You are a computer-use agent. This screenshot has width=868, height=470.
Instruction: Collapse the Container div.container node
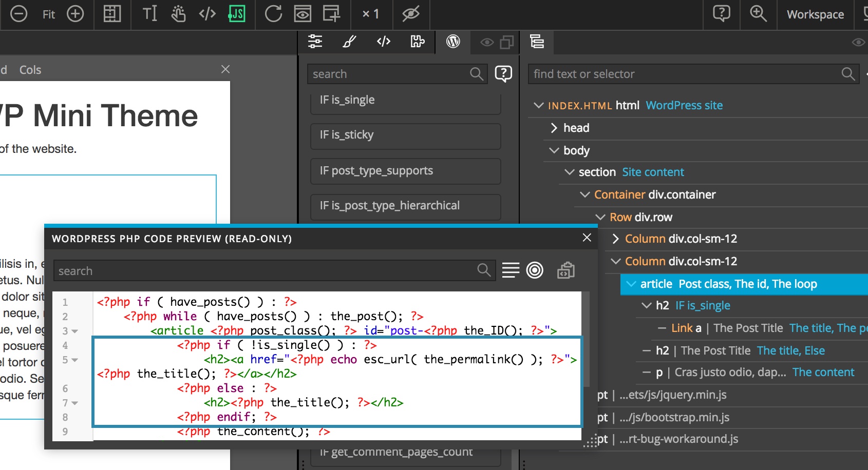585,194
